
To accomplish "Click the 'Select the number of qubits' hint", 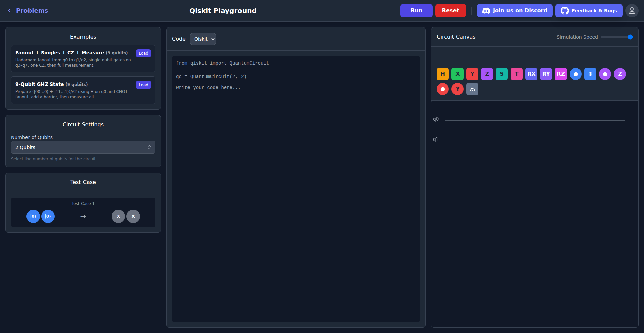I will click(x=54, y=159).
